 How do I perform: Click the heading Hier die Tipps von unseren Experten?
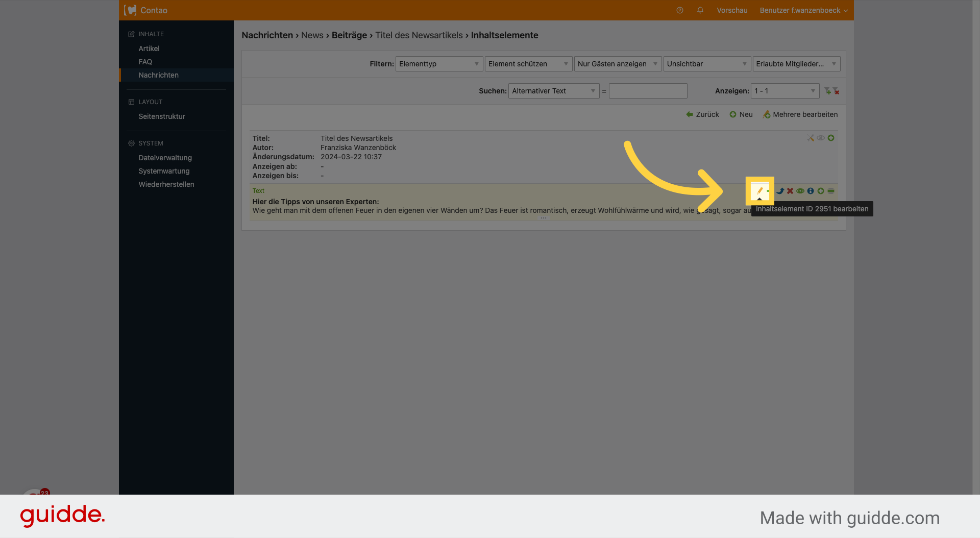(315, 202)
